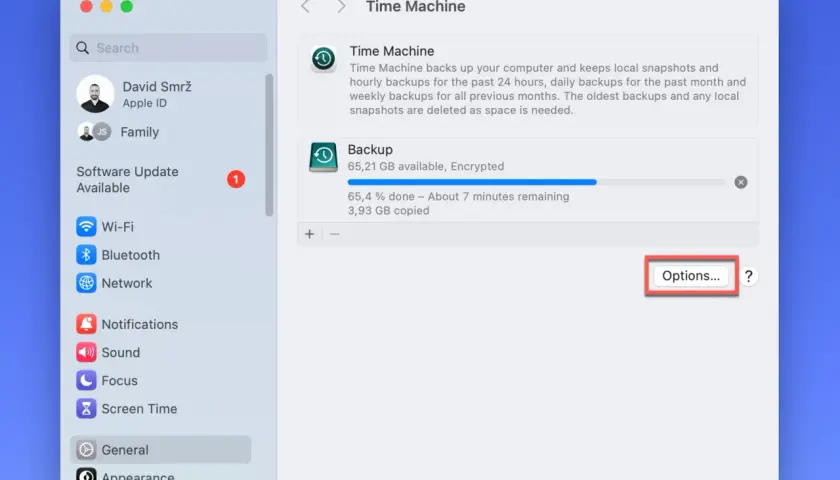Click the Search field in sidebar

(x=168, y=48)
